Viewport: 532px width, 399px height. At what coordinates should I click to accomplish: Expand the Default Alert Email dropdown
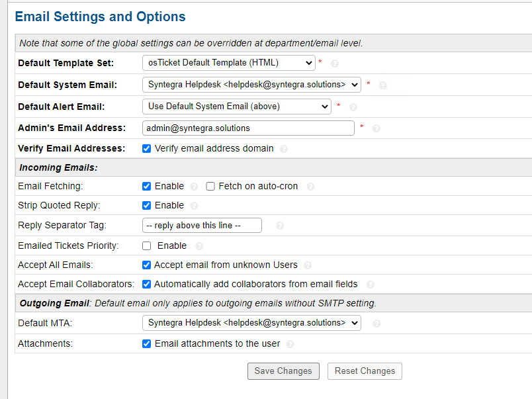pos(236,107)
